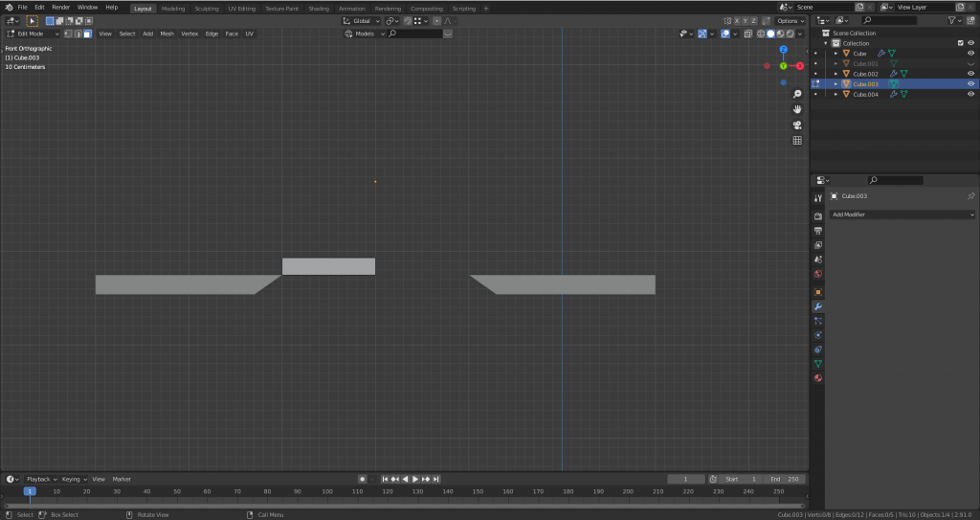Open the Tool properties tab
Image resolution: width=980 pixels, height=520 pixels.
pyautogui.click(x=818, y=197)
